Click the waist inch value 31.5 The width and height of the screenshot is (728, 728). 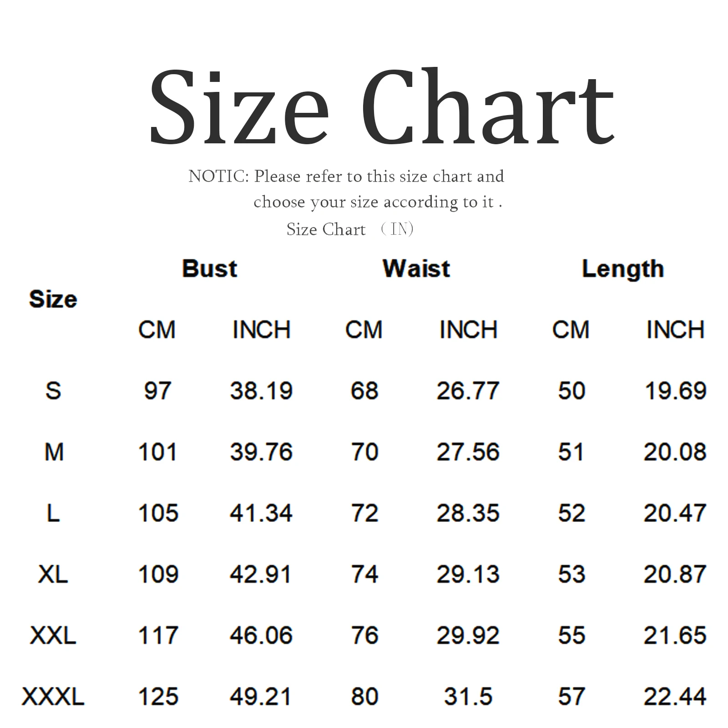(468, 697)
